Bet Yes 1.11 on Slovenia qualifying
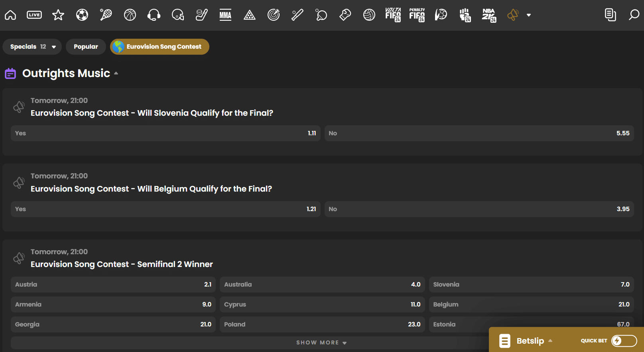Screen dimensions: 644x352 tap(165, 133)
